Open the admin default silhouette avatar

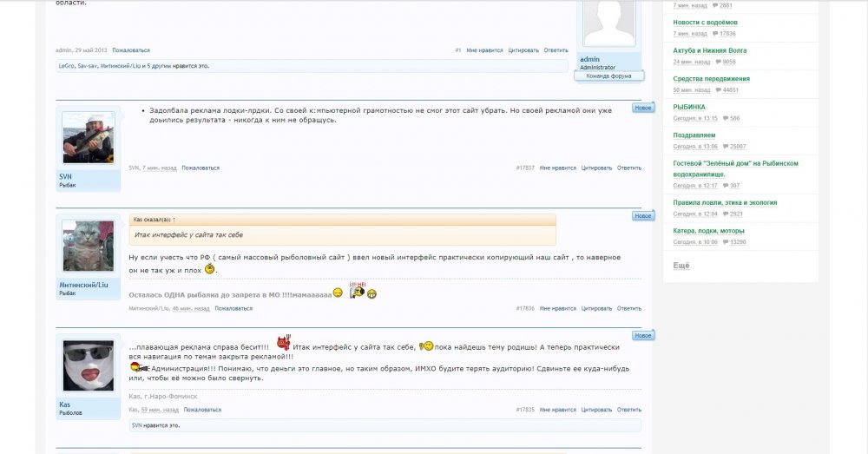609,23
